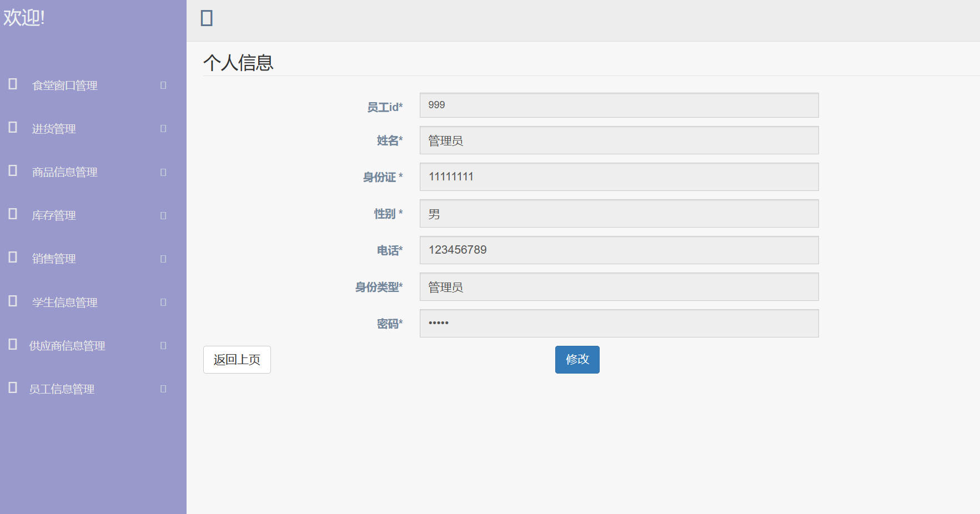This screenshot has width=980, height=514.
Task: Click the 供应商信息管理 icon
Action: point(11,344)
